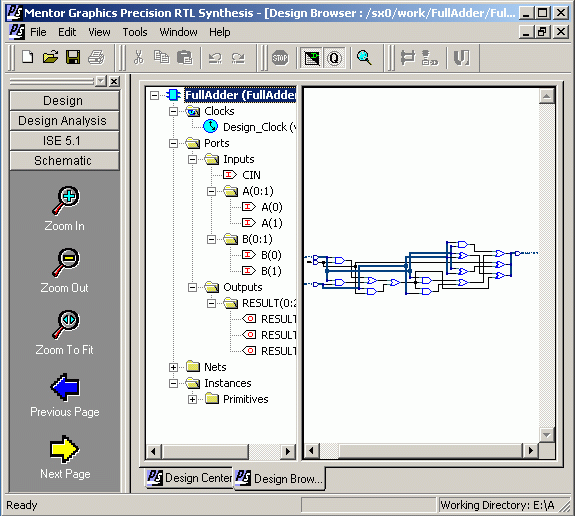Collapse the Inputs folder
Viewport: 575px width, 516px height.
click(x=193, y=159)
